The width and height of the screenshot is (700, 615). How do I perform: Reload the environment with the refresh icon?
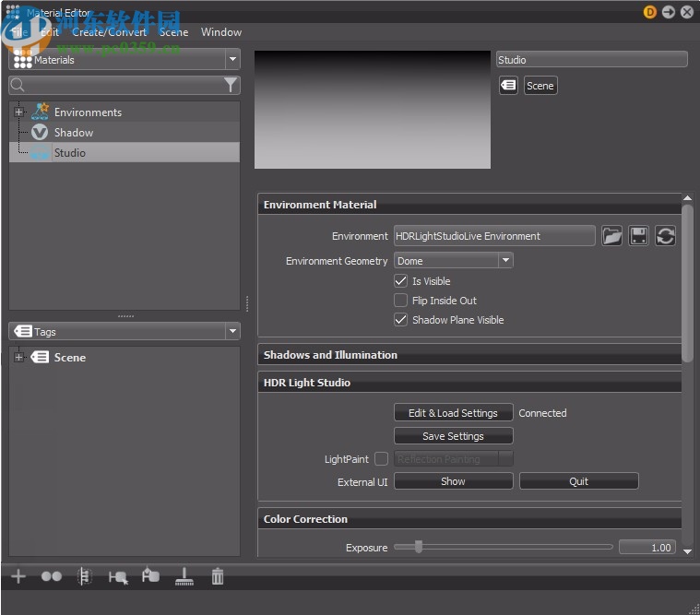click(665, 236)
